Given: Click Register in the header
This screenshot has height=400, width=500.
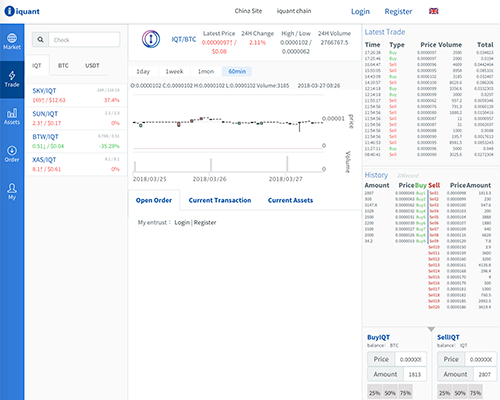Looking at the screenshot, I should pos(398,12).
